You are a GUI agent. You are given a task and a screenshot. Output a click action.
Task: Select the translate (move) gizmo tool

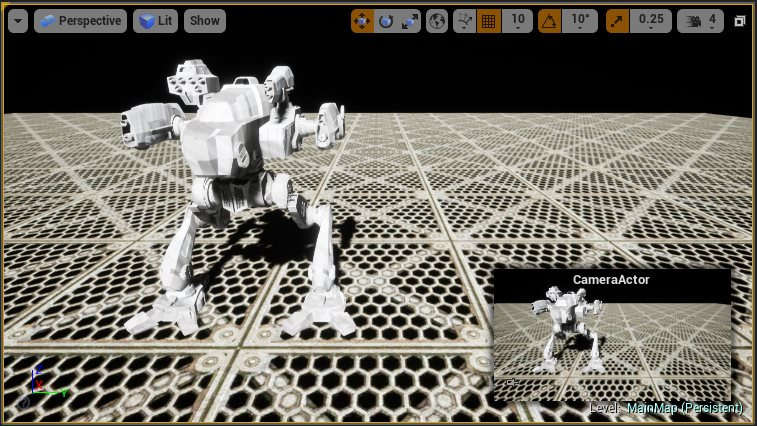point(362,21)
